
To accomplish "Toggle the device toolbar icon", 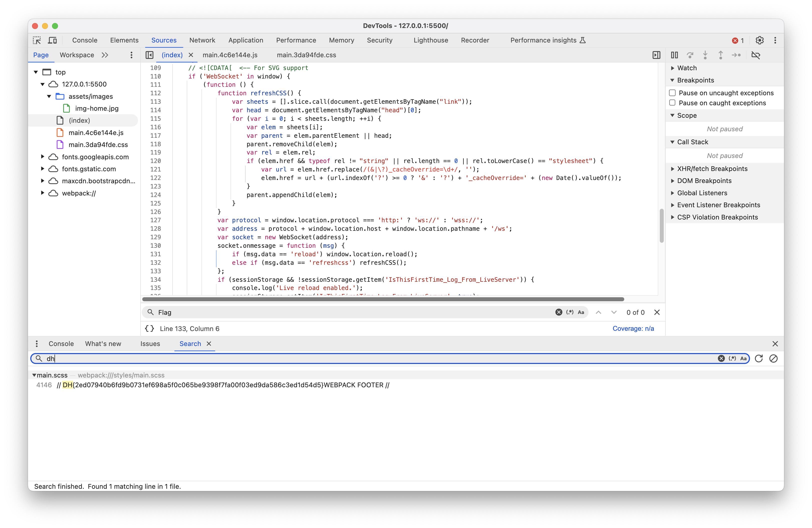I will 52,40.
